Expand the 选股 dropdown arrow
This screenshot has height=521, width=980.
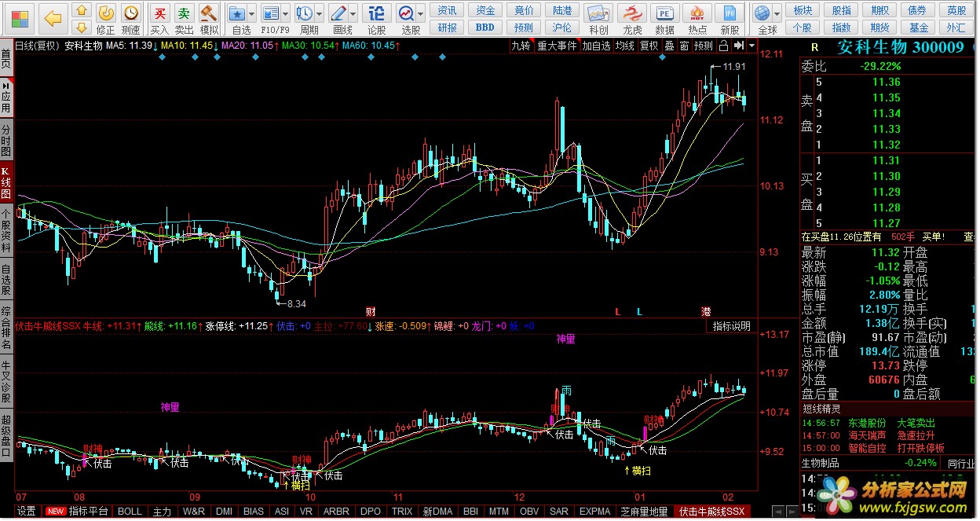click(x=421, y=14)
